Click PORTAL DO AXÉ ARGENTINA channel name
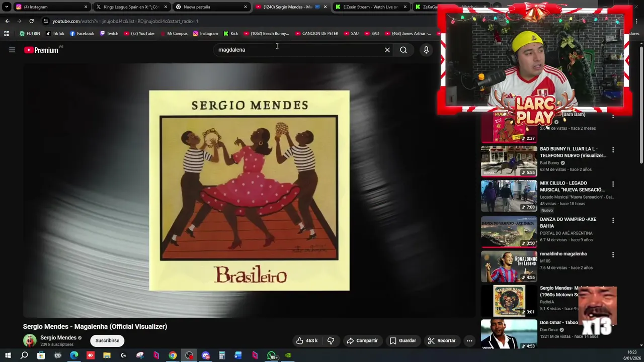644x362 pixels. (x=566, y=233)
